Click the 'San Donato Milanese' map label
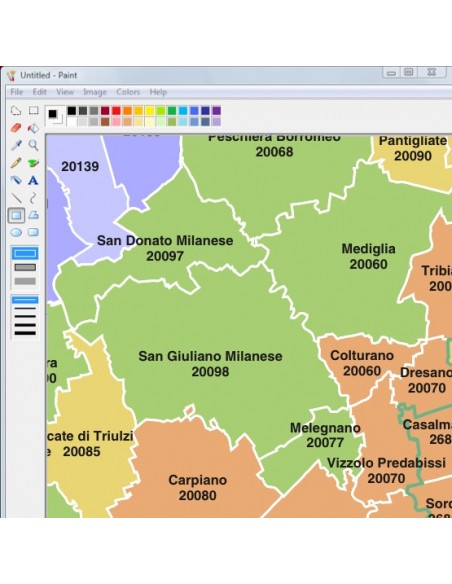The image size is (452, 584). pyautogui.click(x=165, y=241)
